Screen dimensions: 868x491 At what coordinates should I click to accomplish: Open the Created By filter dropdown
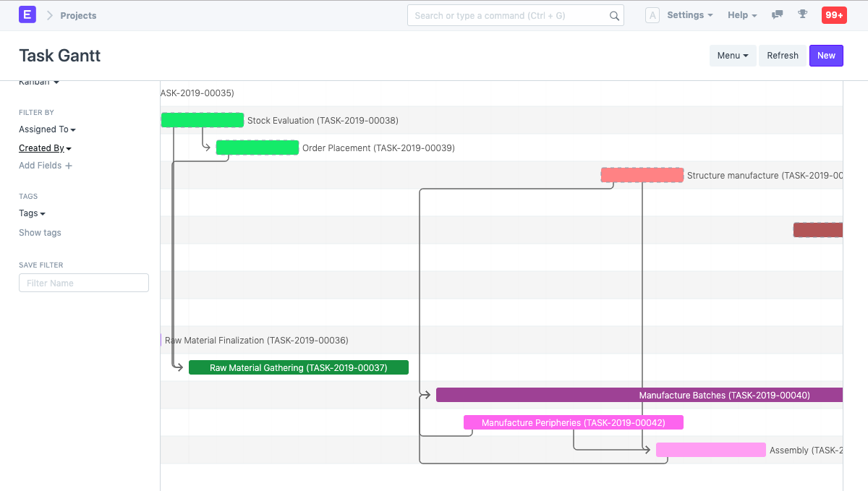click(45, 148)
